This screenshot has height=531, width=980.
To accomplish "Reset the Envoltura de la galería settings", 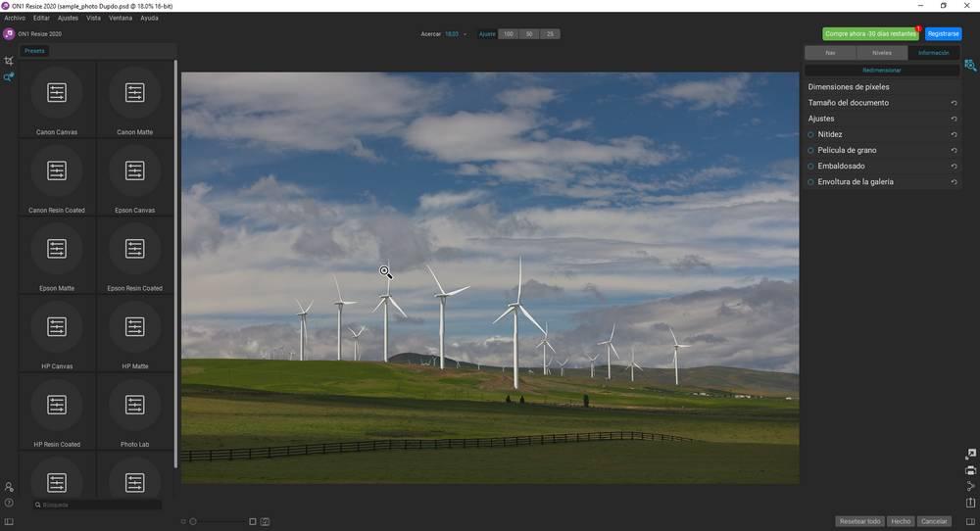I will [x=954, y=182].
